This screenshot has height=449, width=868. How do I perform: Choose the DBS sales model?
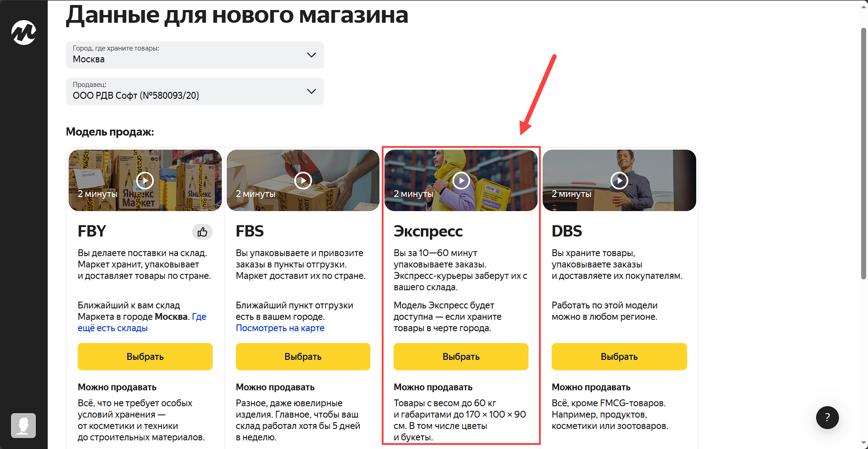coord(619,357)
